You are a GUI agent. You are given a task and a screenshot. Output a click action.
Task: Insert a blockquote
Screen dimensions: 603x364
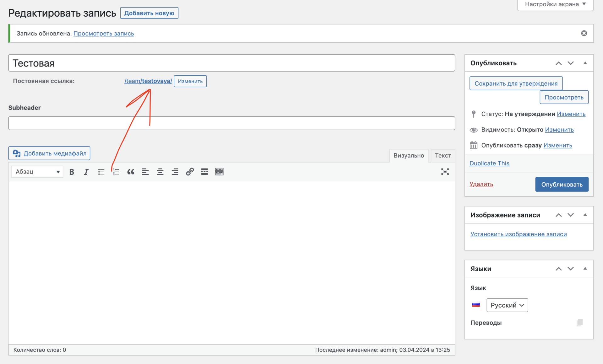pyautogui.click(x=131, y=172)
